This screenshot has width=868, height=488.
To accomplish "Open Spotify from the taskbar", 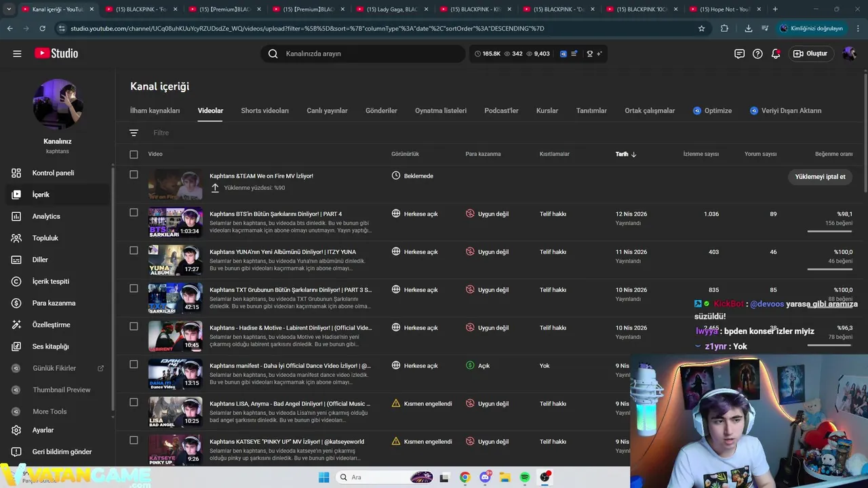I will [x=525, y=477].
